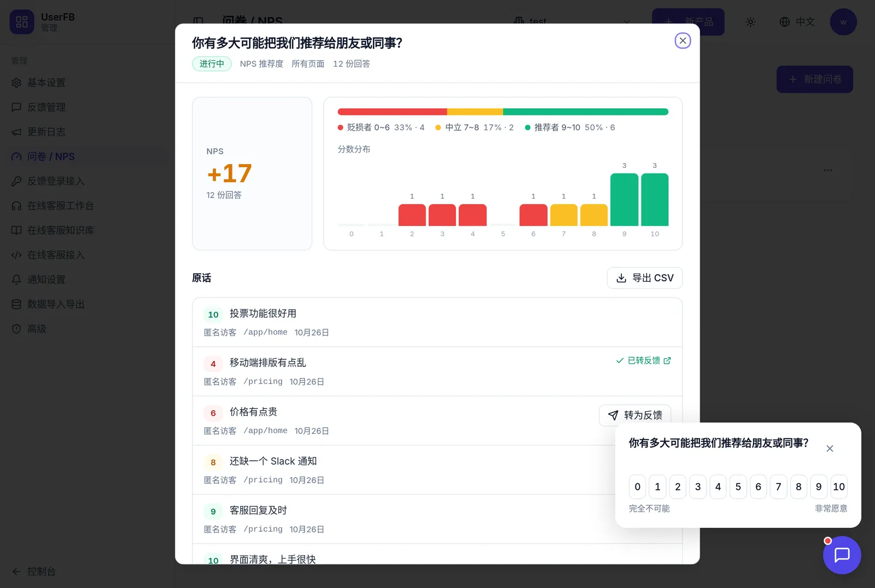
Task: Click the yellow score 7 distribution bar
Action: tap(564, 215)
